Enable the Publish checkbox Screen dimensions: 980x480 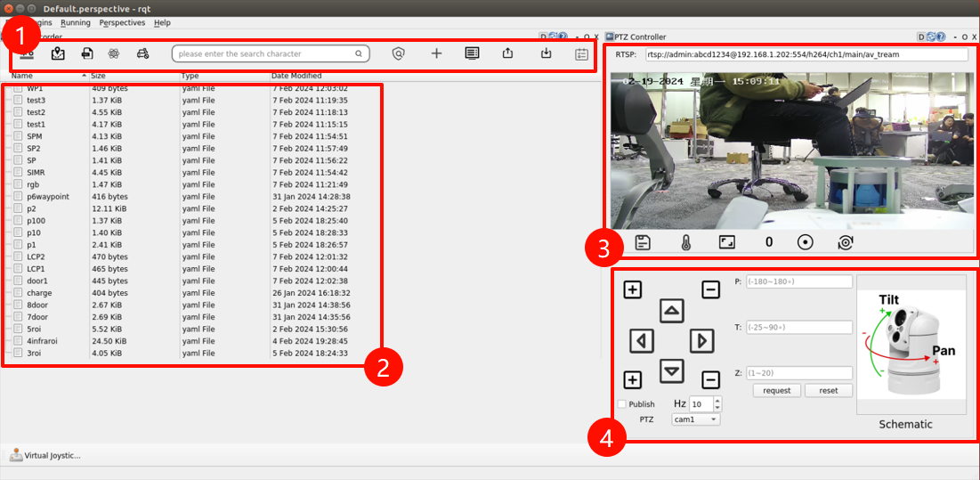coord(622,403)
